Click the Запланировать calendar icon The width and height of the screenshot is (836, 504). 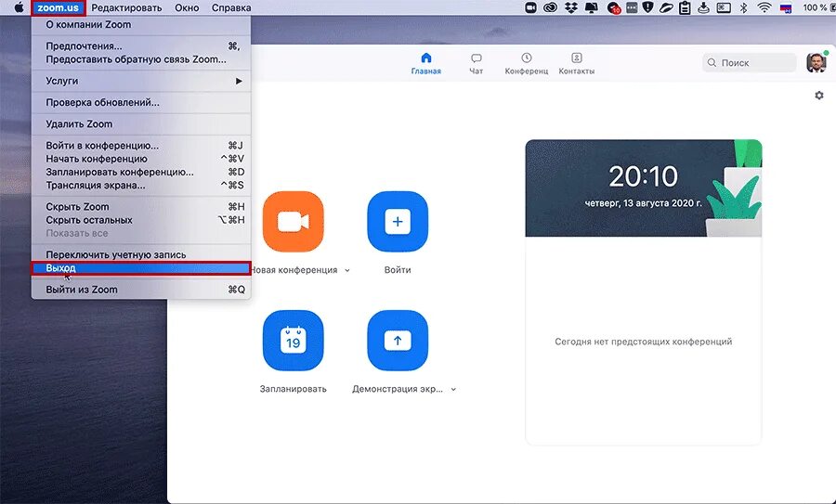click(x=294, y=341)
